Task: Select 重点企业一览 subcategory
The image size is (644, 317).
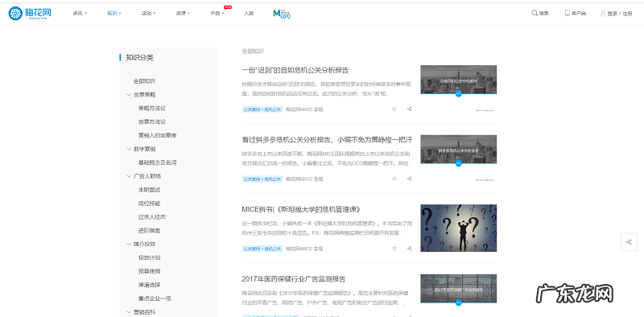Action: pos(155,298)
